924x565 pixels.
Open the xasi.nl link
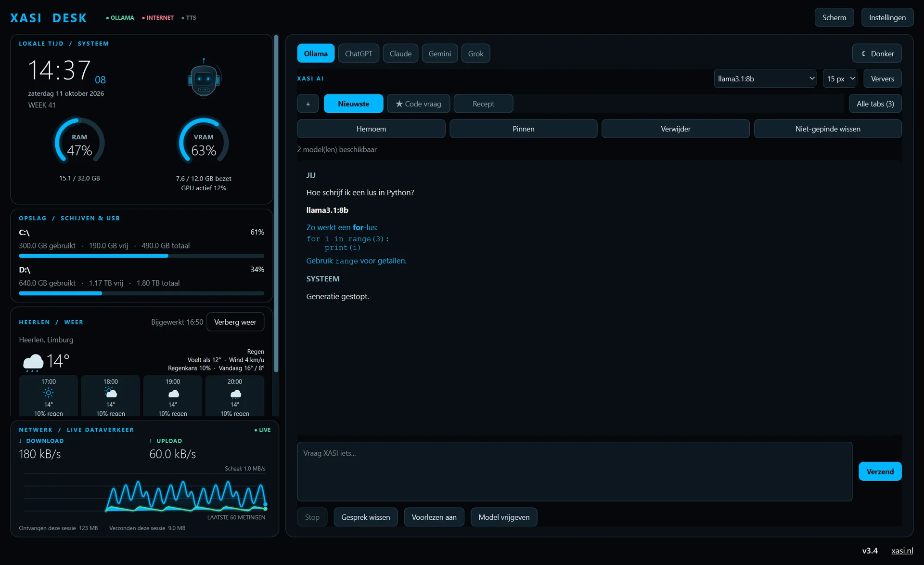point(902,551)
